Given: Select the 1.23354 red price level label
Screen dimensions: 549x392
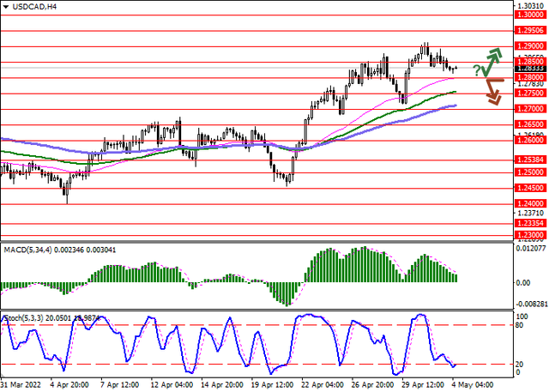Looking at the screenshot, I should pos(530,223).
